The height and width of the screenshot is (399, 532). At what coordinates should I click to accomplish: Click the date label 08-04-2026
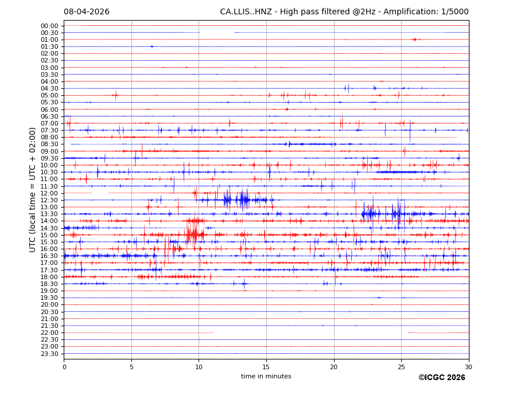[x=86, y=12]
